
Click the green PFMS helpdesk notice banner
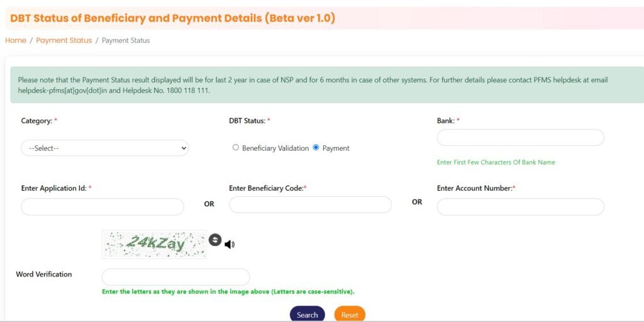click(327, 85)
